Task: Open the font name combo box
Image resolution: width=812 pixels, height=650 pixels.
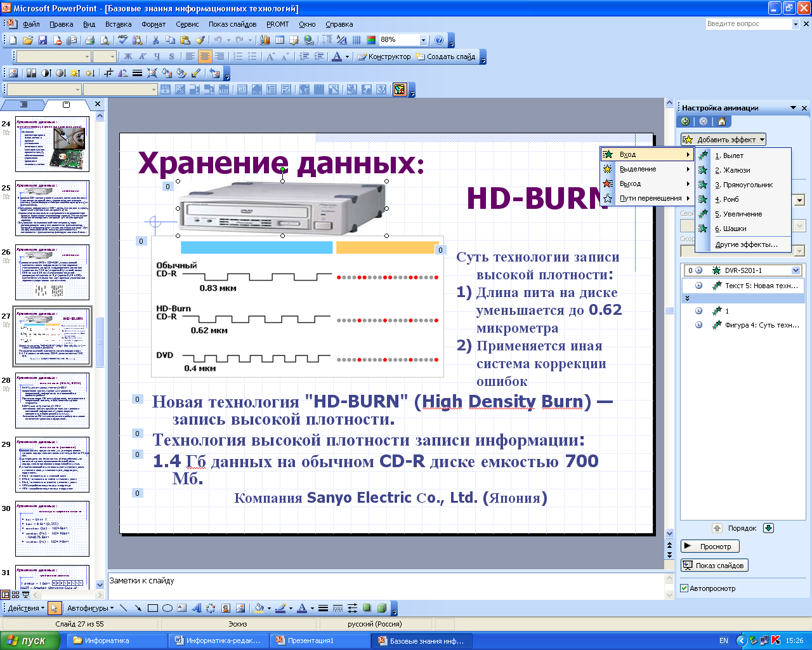Action: (x=53, y=56)
